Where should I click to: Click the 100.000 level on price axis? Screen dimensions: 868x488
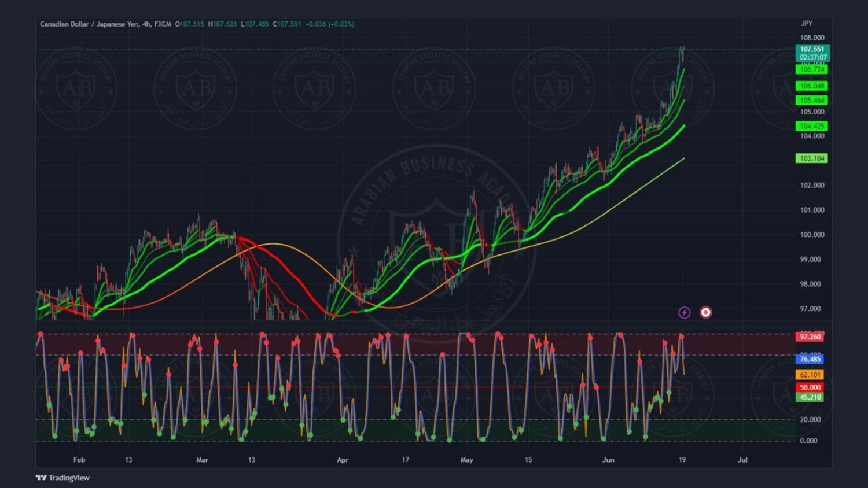pos(812,235)
